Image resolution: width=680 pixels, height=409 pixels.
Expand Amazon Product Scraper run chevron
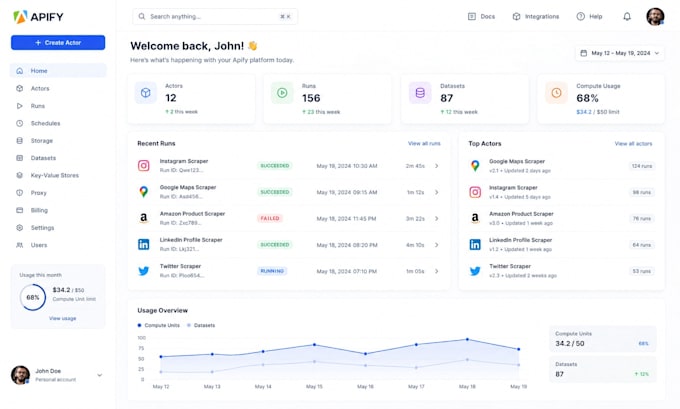[437, 219]
